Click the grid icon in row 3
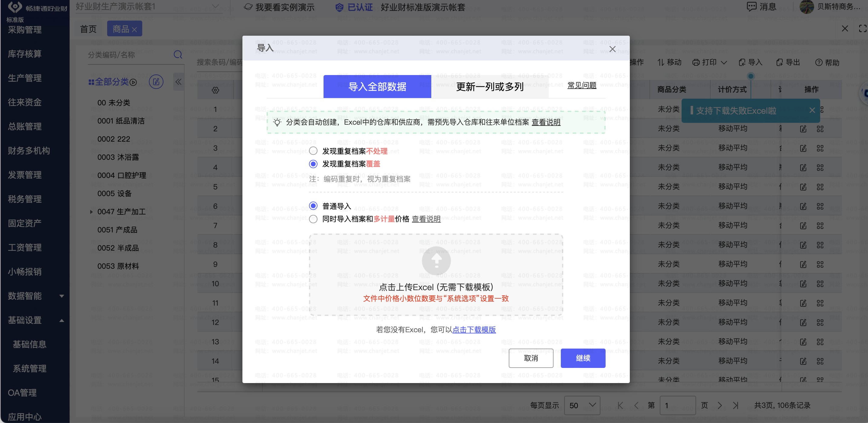868x423 pixels. (x=820, y=148)
